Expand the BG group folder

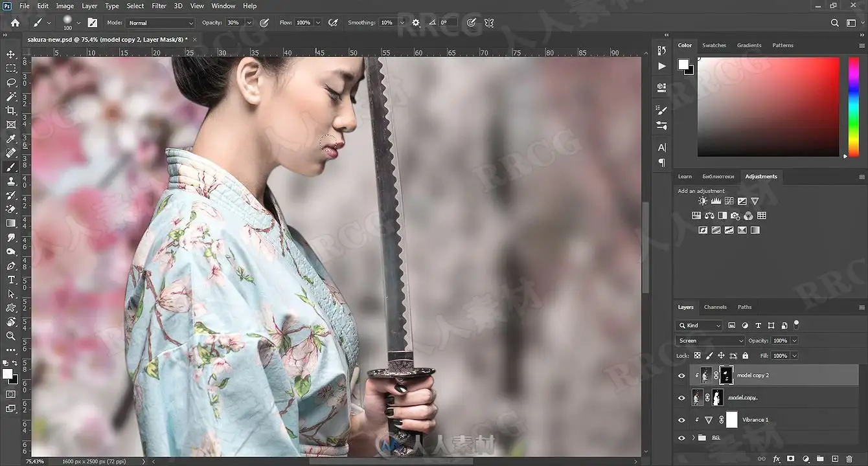tap(694, 438)
